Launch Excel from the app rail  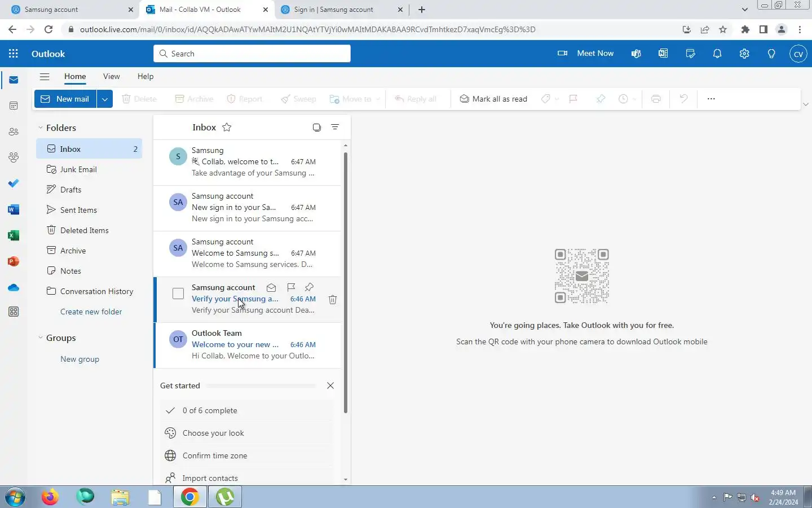click(14, 235)
